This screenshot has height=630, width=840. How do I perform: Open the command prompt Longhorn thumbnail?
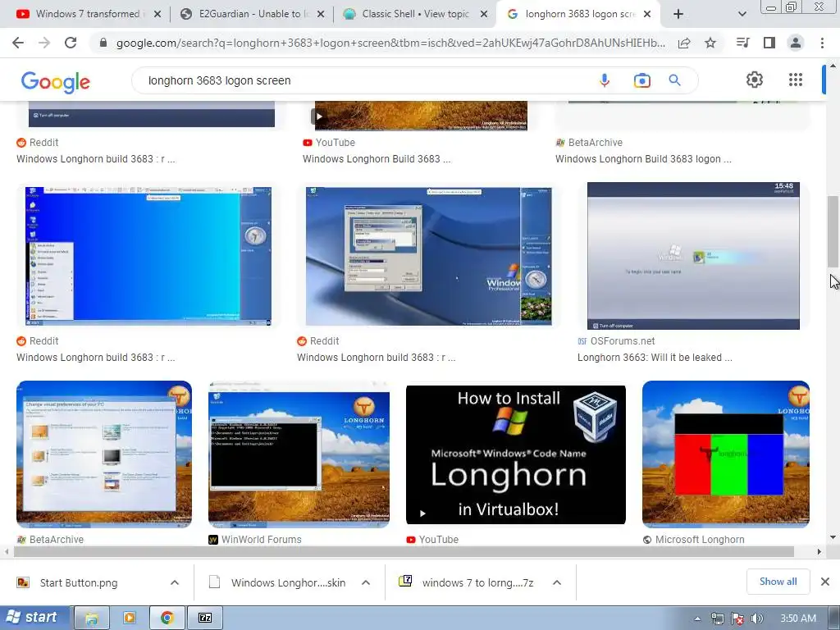point(299,454)
